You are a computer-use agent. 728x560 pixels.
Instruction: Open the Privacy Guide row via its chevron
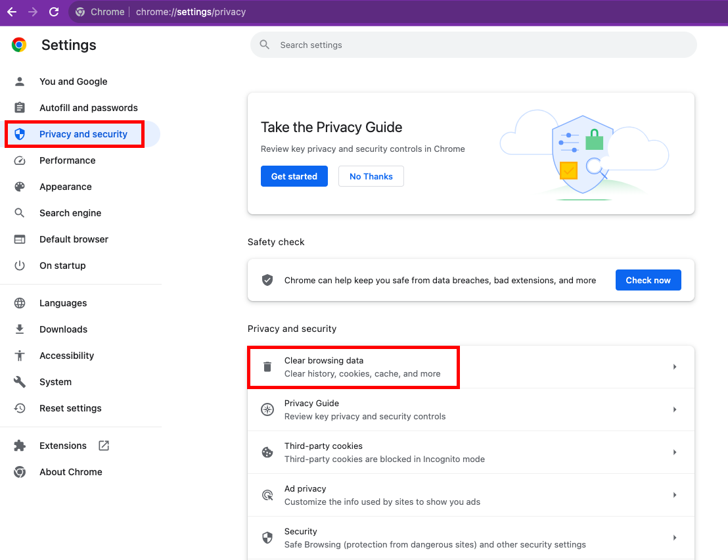pos(675,409)
